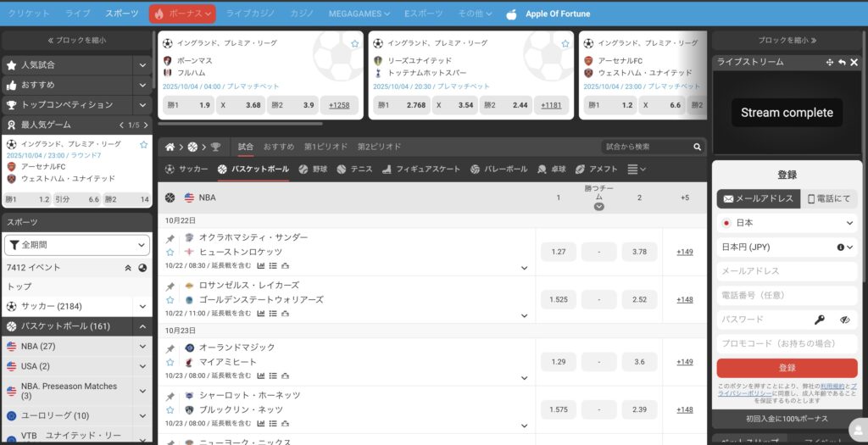Favorite the Bournemouth vs Fulham match star
Image resolution: width=868 pixels, height=445 pixels.
click(354, 43)
